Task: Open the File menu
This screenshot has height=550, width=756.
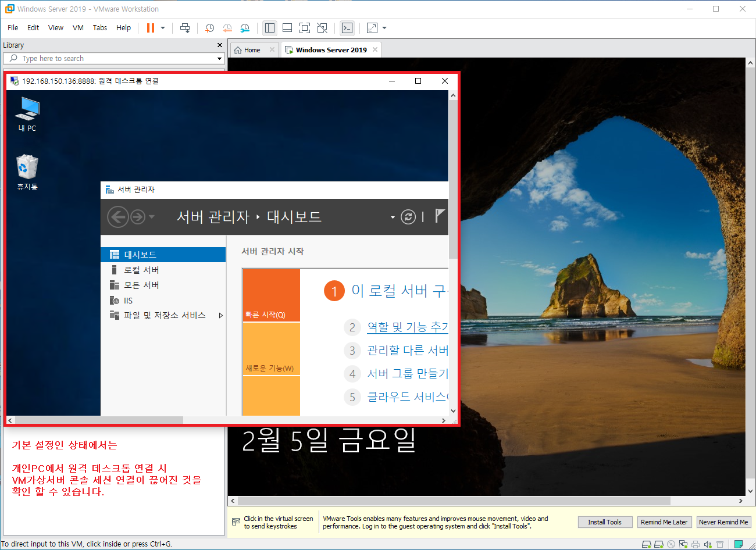Action: point(13,28)
